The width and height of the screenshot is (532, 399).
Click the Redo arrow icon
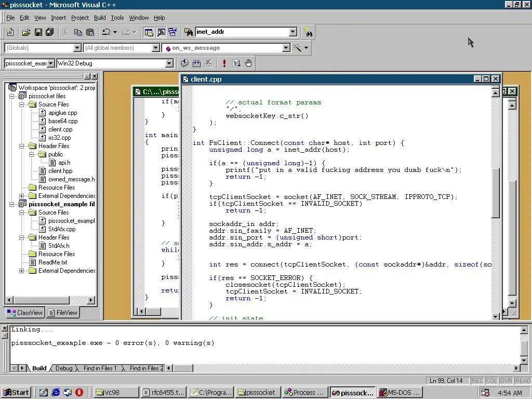[x=126, y=32]
